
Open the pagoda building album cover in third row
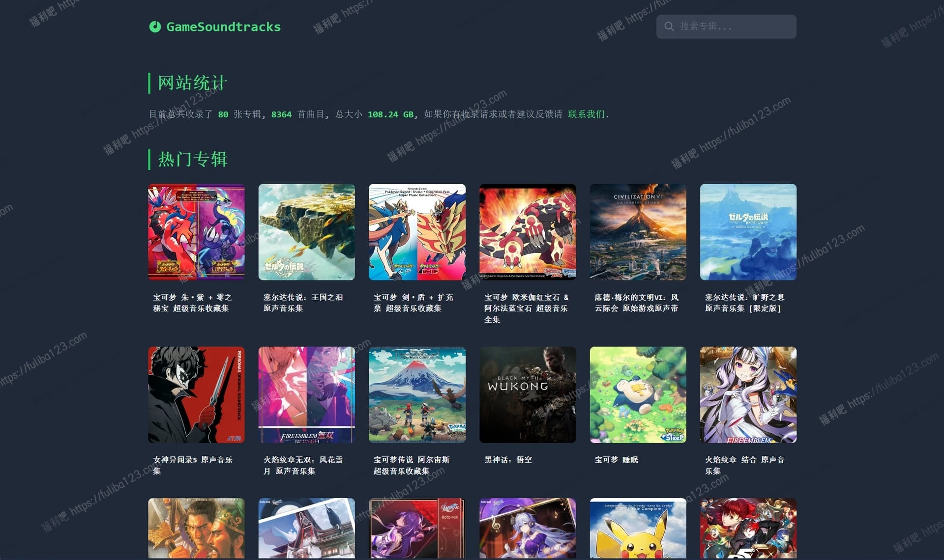[307, 529]
